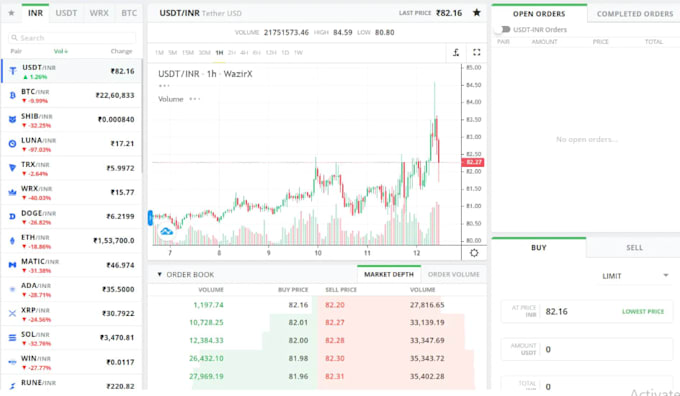Click the WIN coin icon
This screenshot has width=680, height=396.
pyautogui.click(x=13, y=362)
